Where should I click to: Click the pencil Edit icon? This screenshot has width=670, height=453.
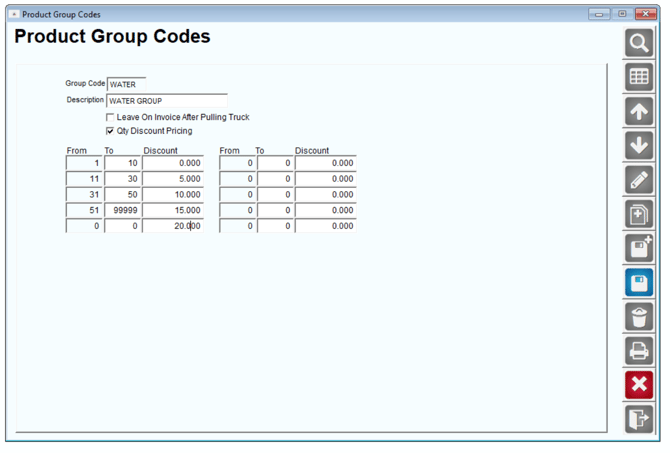pyautogui.click(x=639, y=179)
